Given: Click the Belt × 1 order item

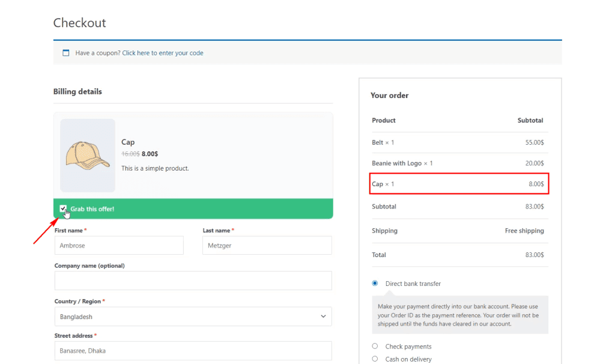Looking at the screenshot, I should (383, 142).
